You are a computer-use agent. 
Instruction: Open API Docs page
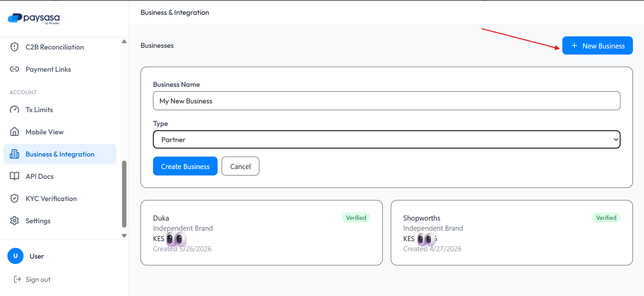(60, 176)
